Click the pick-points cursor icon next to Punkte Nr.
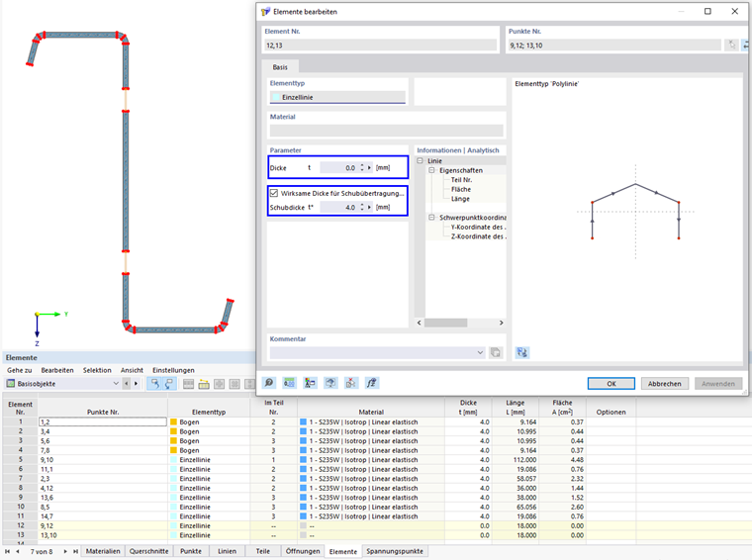The image size is (752, 560). pyautogui.click(x=732, y=46)
